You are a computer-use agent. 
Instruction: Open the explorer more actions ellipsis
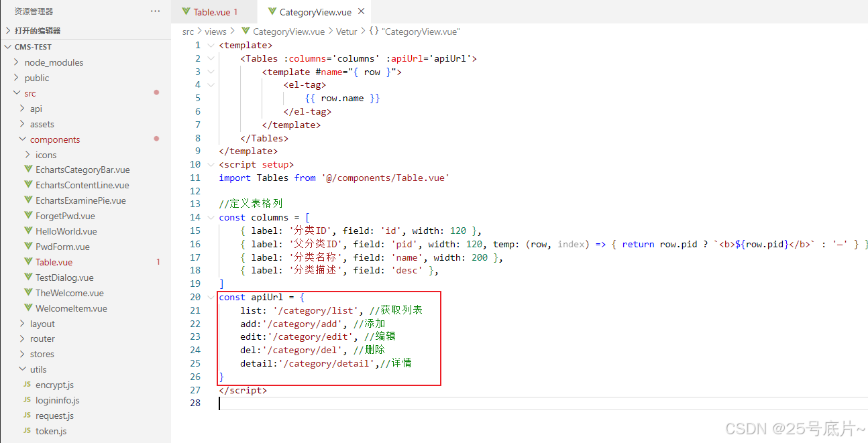[x=156, y=11]
